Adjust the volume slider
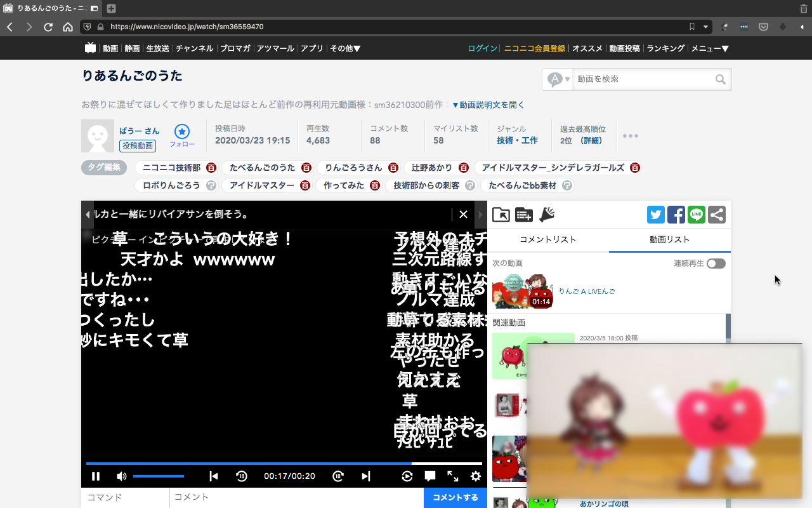Viewport: 812px width, 508px height. click(159, 476)
